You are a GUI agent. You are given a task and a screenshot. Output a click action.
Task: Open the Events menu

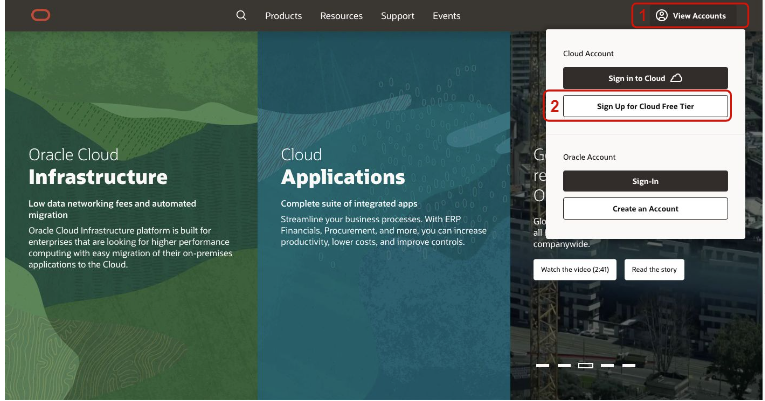446,16
